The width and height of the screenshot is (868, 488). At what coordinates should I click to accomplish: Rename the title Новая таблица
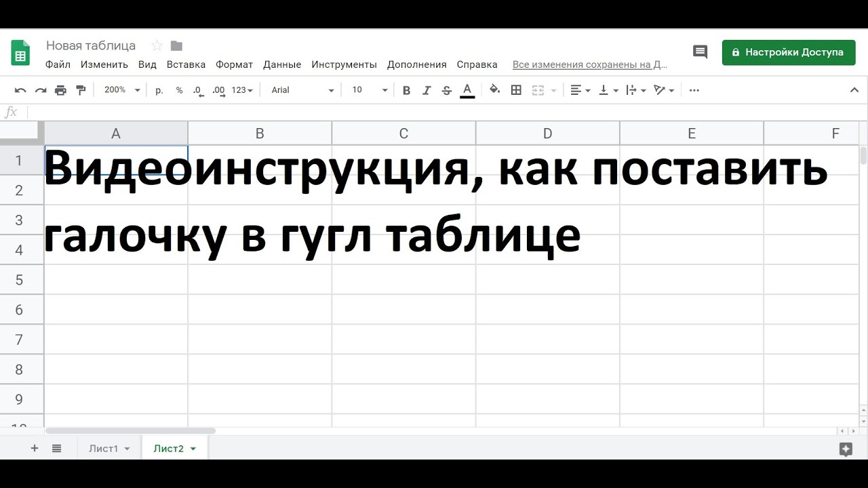[91, 45]
